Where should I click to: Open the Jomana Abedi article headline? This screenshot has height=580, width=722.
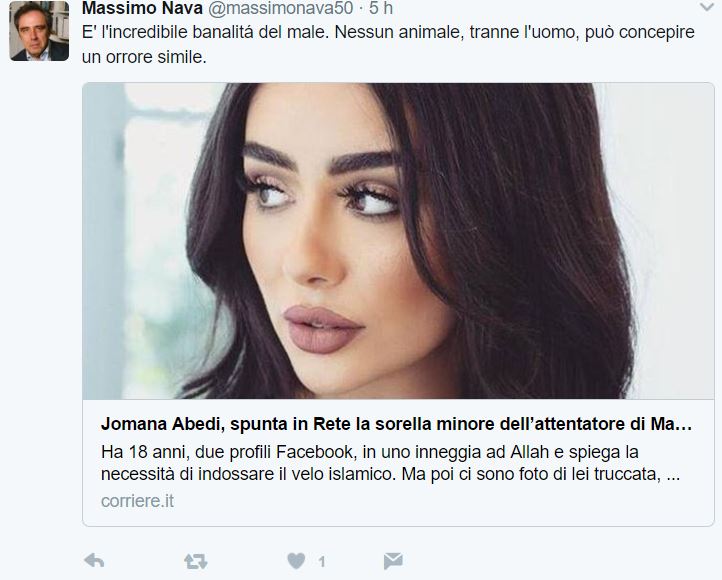(396, 423)
